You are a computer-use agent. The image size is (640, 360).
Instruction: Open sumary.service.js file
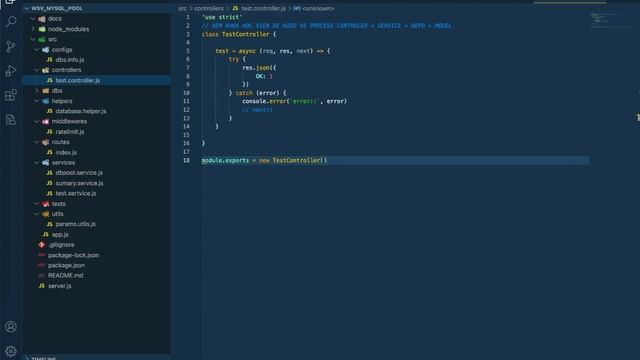point(79,183)
